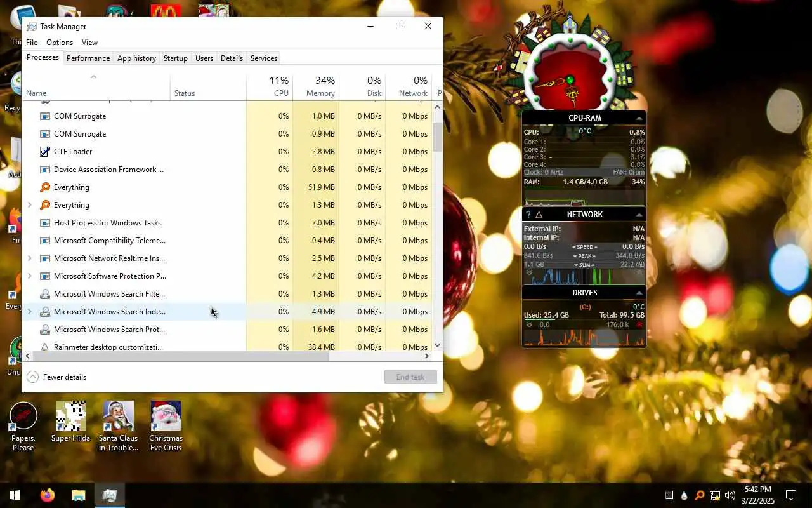Expand Microsoft Software Protection Platform row
The width and height of the screenshot is (812, 508).
(x=30, y=276)
